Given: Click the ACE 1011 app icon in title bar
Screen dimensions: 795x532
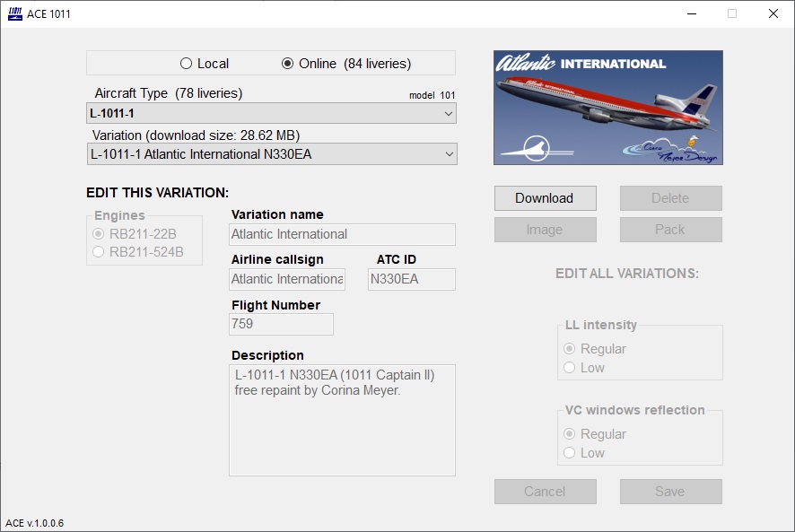Looking at the screenshot, I should pyautogui.click(x=14, y=13).
